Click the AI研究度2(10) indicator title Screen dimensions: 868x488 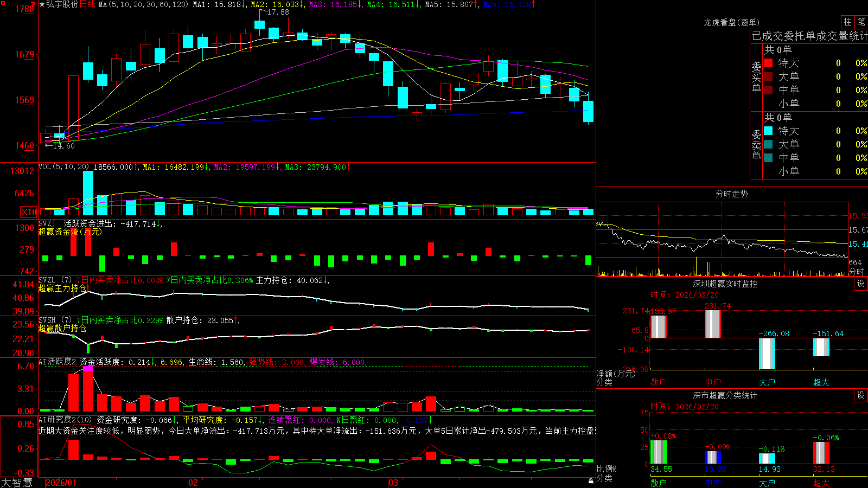tap(65, 420)
